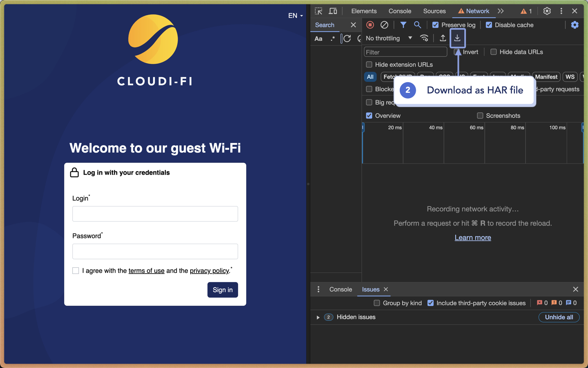
Task: Open the EN language selector
Action: 295,16
